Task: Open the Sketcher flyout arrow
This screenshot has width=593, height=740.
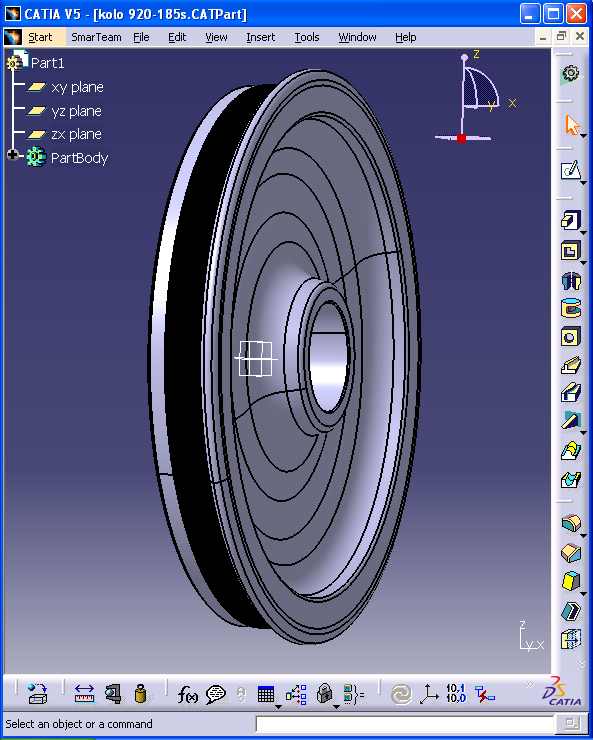Action: tap(584, 182)
